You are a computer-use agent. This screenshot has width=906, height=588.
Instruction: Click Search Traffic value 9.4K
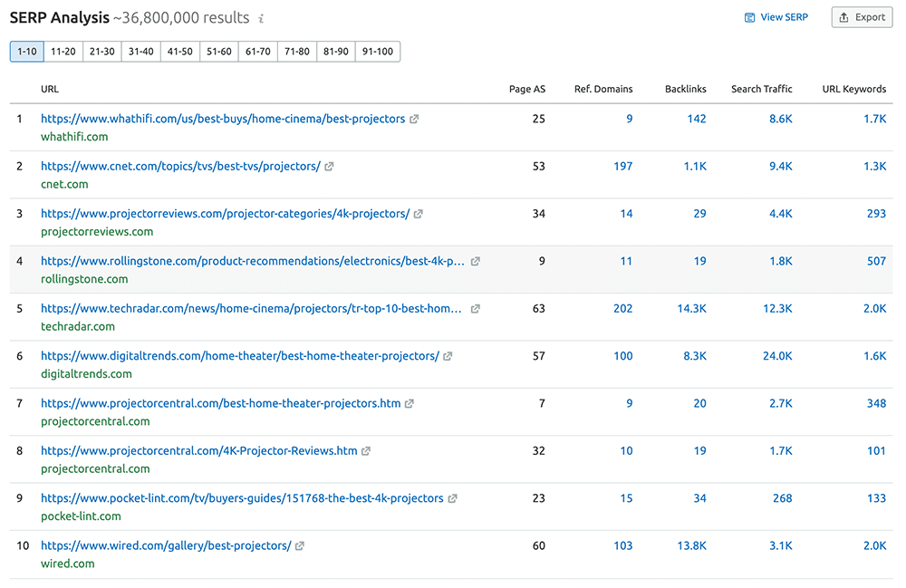click(781, 167)
